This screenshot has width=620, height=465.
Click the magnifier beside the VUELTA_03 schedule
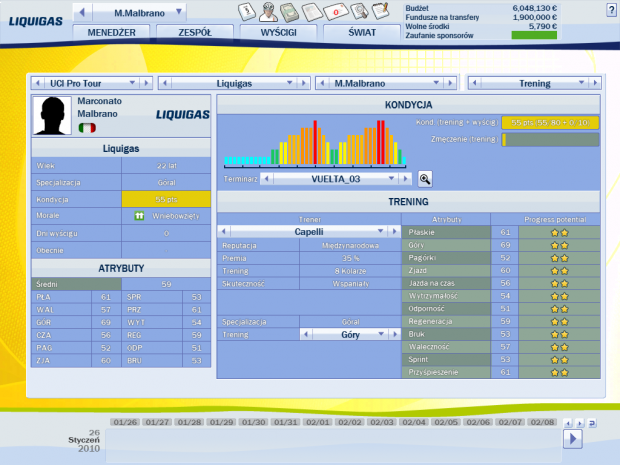coord(425,179)
